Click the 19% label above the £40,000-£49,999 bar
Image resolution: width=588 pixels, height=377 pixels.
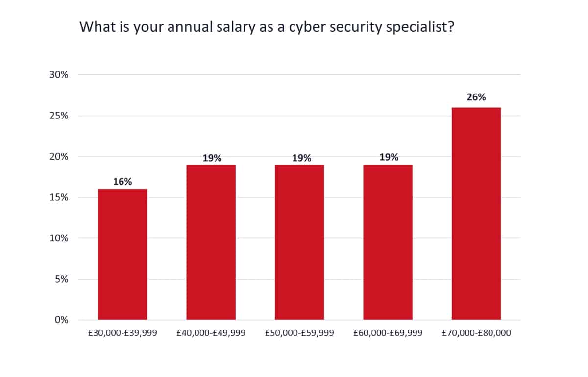coord(211,158)
